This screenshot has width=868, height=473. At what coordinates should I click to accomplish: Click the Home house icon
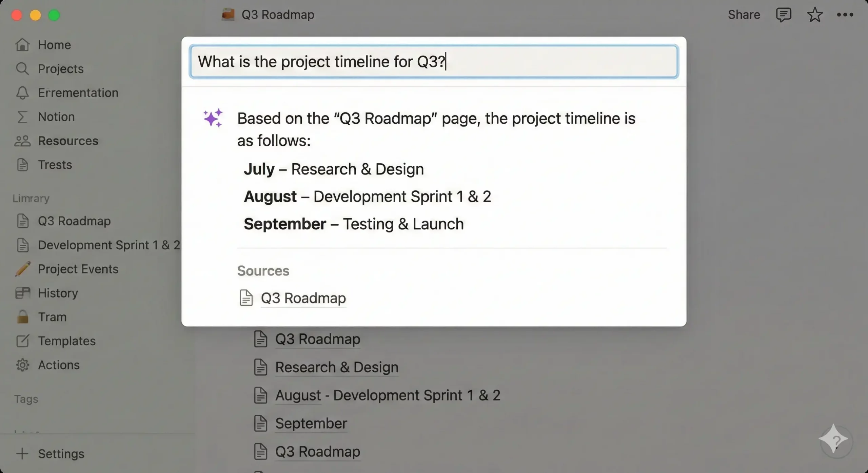coord(22,45)
